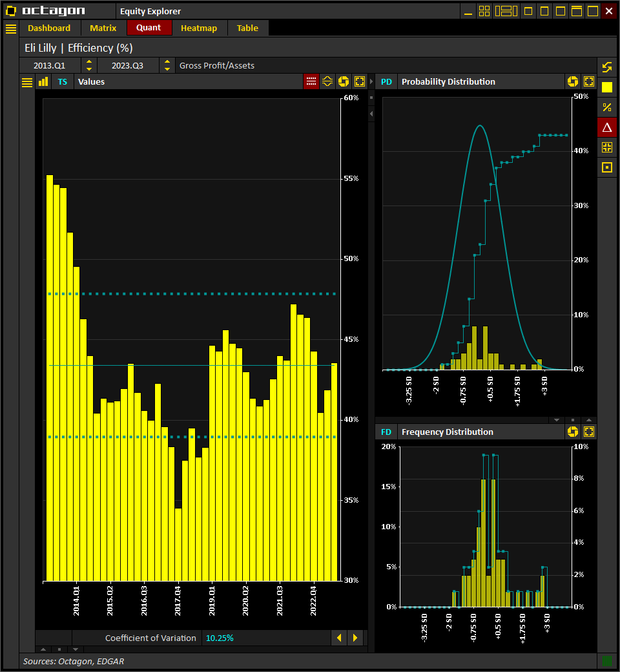Click the green status bars icon
Screen dimensions: 620x672
(607, 660)
